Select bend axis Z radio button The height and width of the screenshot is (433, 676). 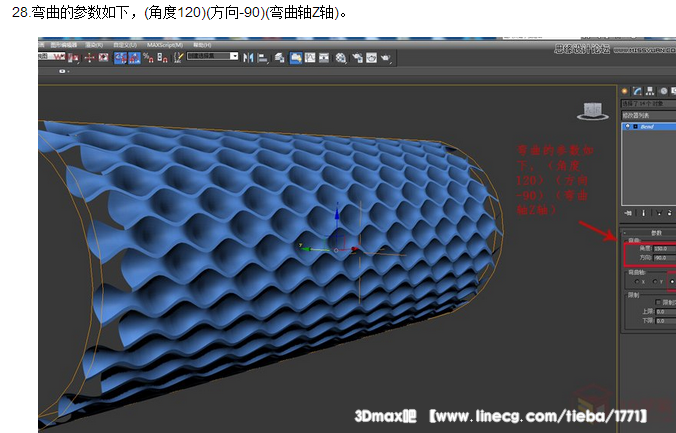672,282
